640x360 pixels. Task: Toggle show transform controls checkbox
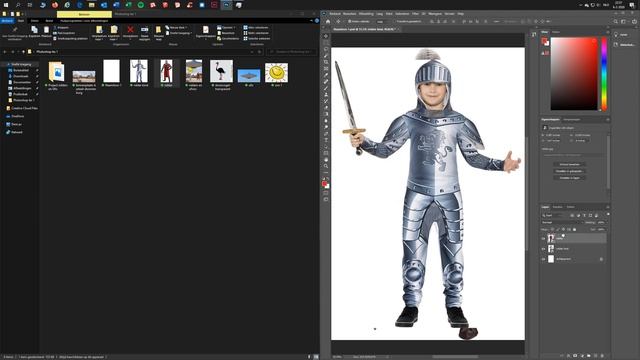[396, 21]
